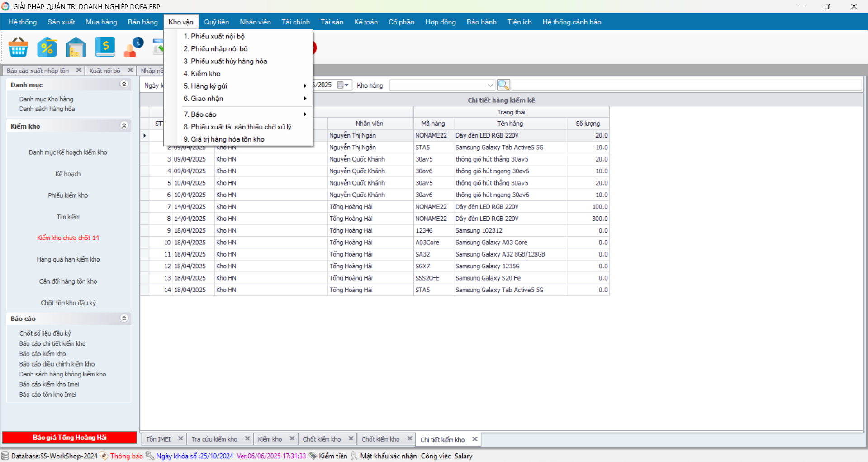Image resolution: width=868 pixels, height=462 pixels.
Task: Click the percent discount tag icon
Action: (47, 47)
